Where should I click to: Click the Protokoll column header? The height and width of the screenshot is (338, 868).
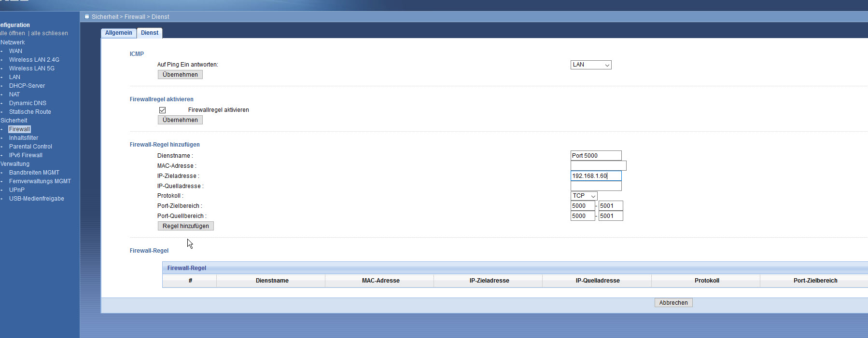point(707,281)
